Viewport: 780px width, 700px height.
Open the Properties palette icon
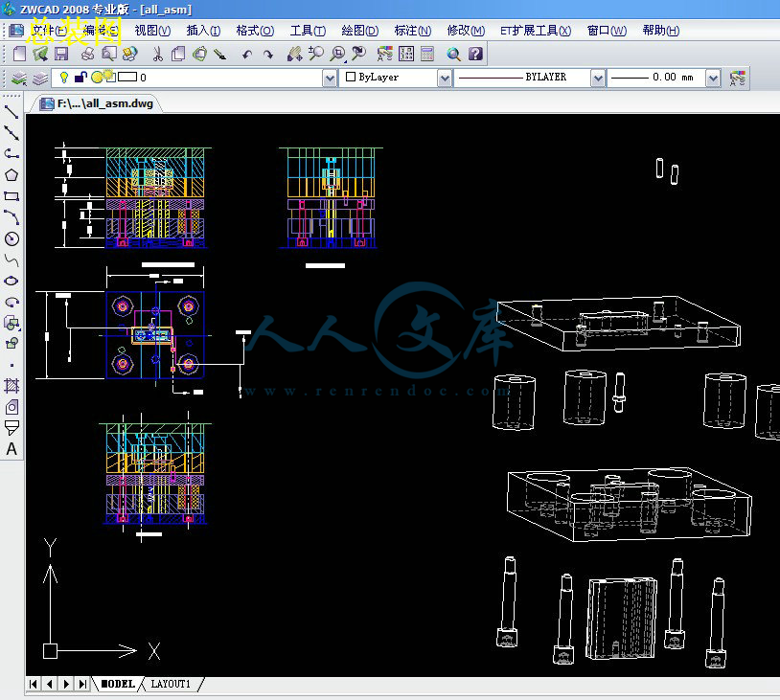385,54
